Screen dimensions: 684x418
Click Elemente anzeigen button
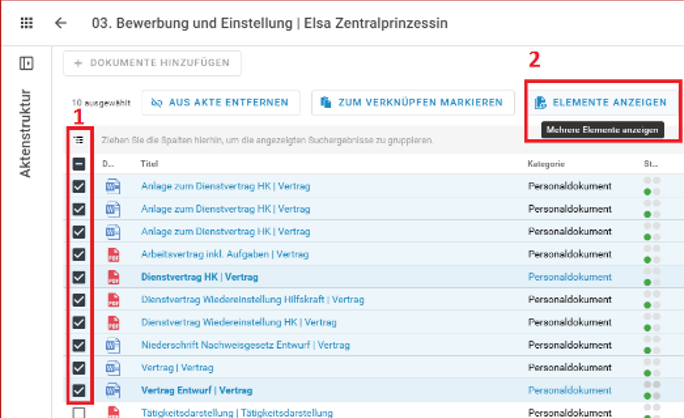pos(602,103)
